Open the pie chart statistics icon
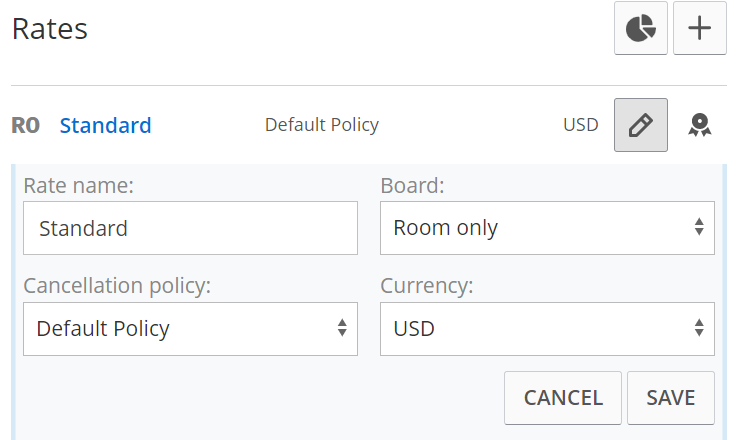This screenshot has height=440, width=751. coord(640,28)
